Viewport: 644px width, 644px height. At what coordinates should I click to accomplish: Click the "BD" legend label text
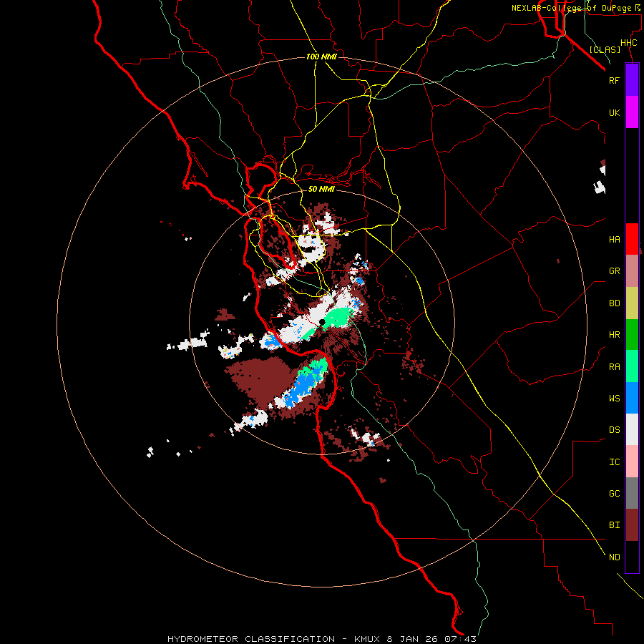[614, 303]
